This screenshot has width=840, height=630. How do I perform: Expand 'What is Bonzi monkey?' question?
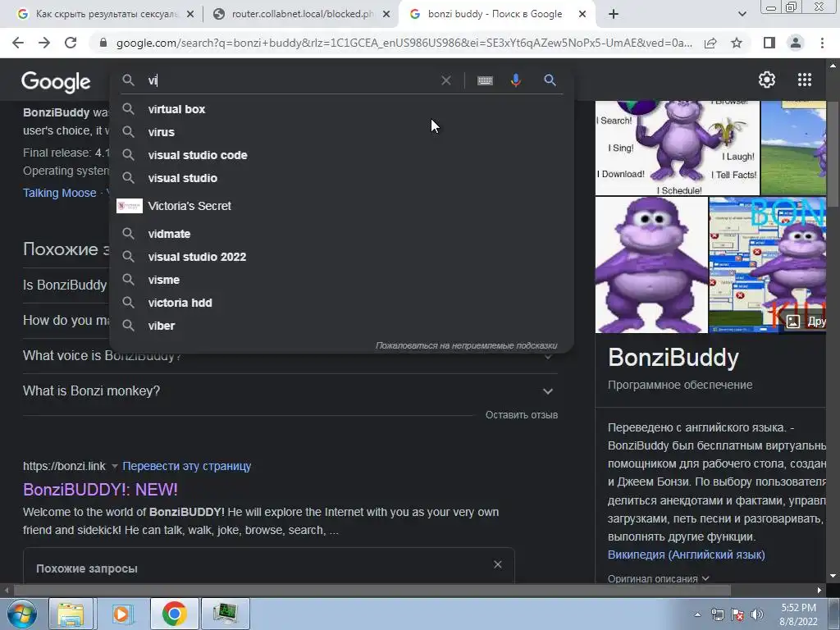[290, 391]
